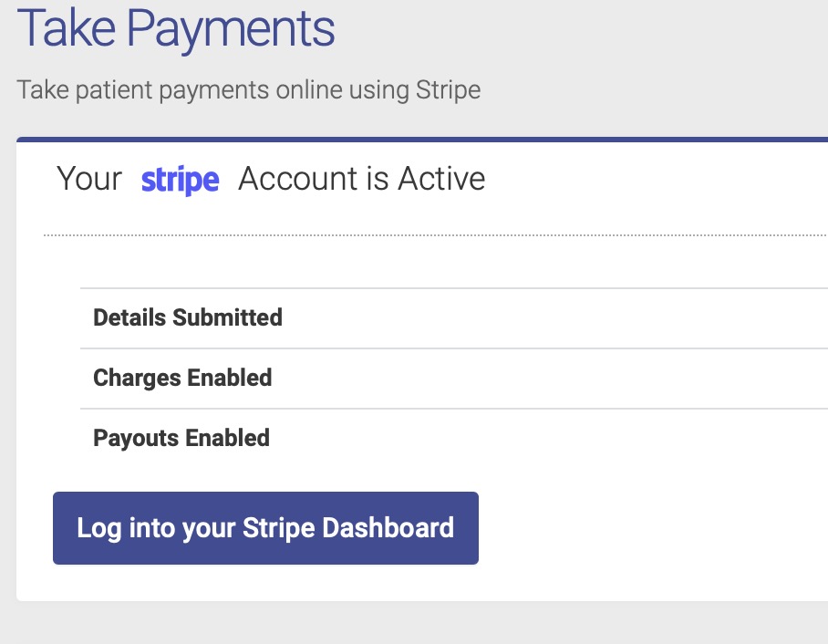The image size is (828, 644).
Task: Click the separator between Charges Enabled and Payouts Enabled
Action: tap(454, 409)
